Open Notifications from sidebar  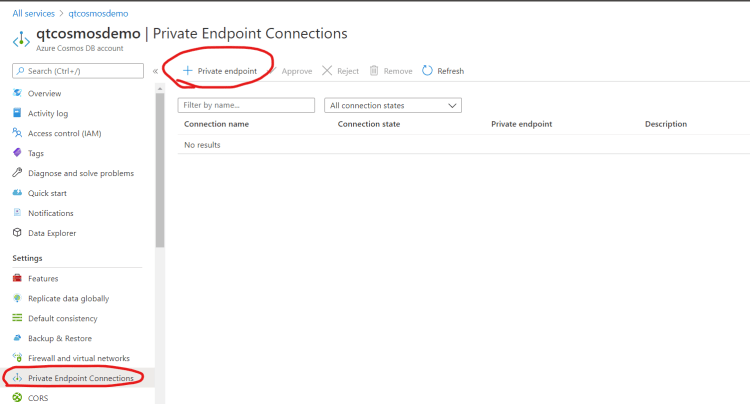point(51,213)
